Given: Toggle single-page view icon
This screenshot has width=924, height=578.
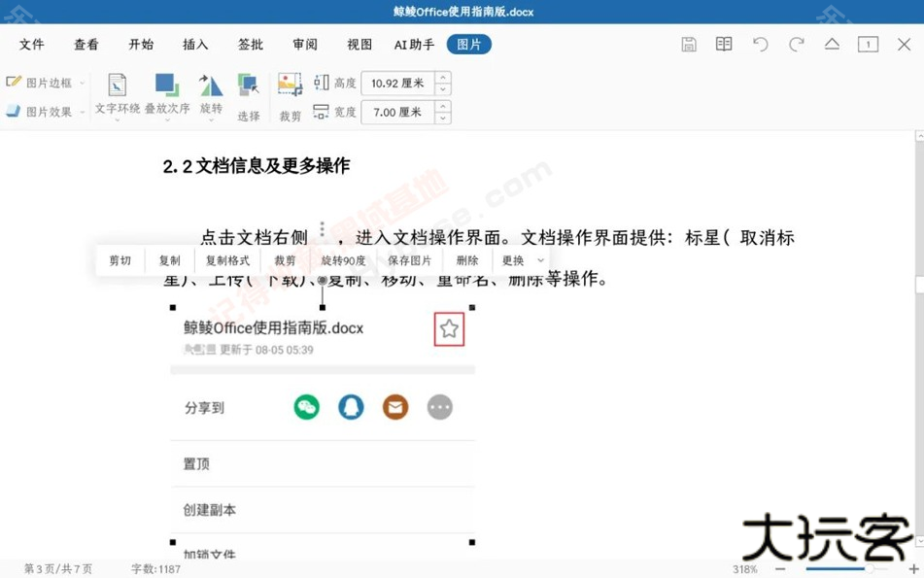Looking at the screenshot, I should coord(868,44).
